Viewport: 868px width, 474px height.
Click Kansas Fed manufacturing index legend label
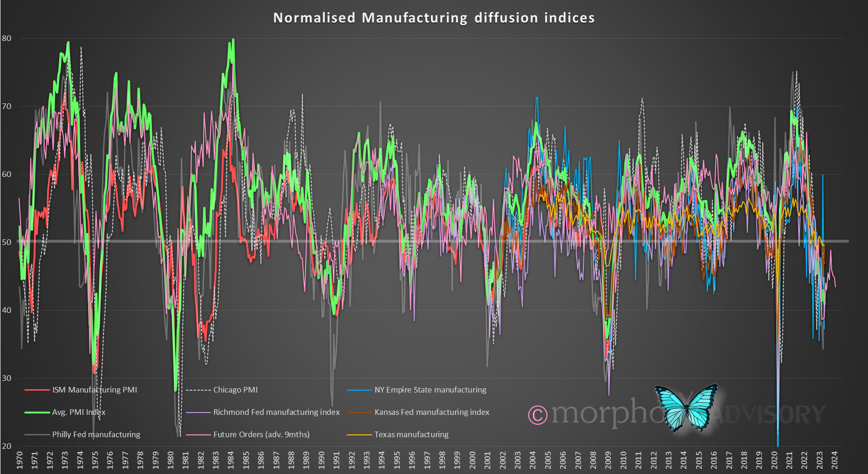pyautogui.click(x=432, y=412)
